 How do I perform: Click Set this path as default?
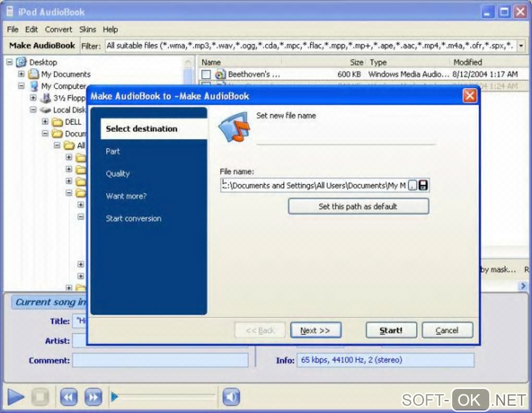[359, 206]
